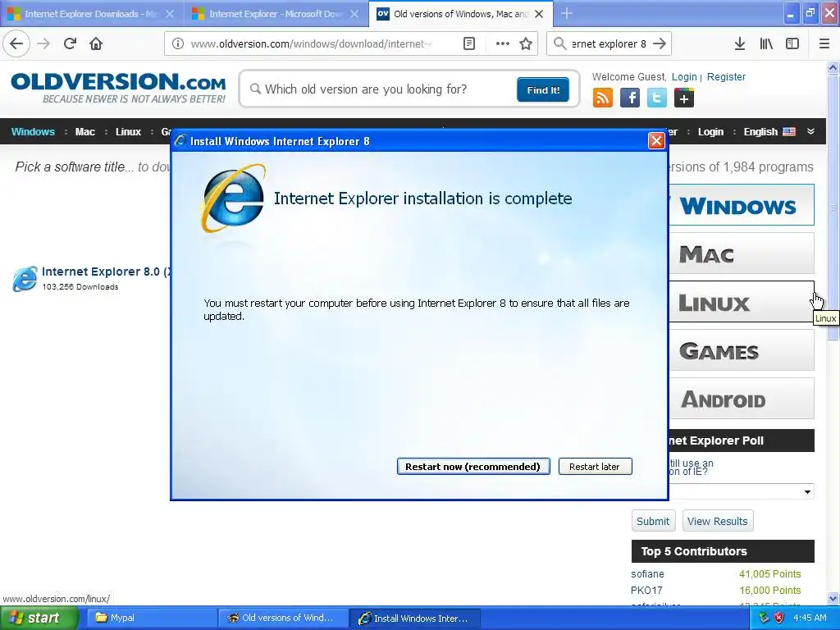Click the OLDVERSION.COM site logo
The width and height of the screenshot is (840, 630).
(118, 89)
